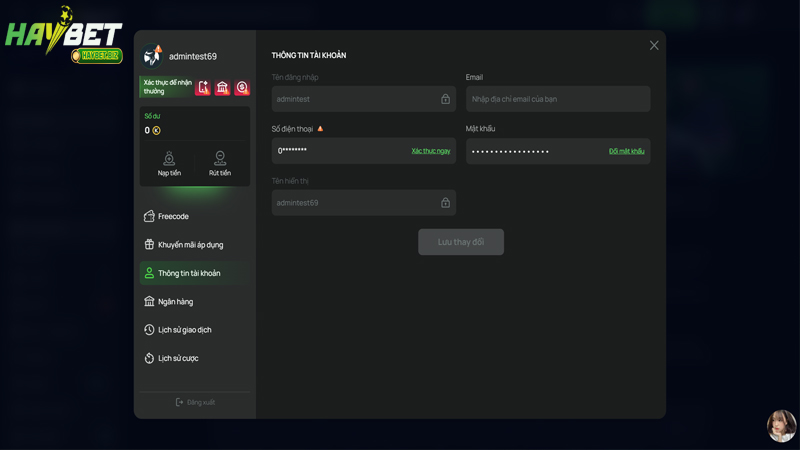Open Nạp tiền deposit

[169, 163]
